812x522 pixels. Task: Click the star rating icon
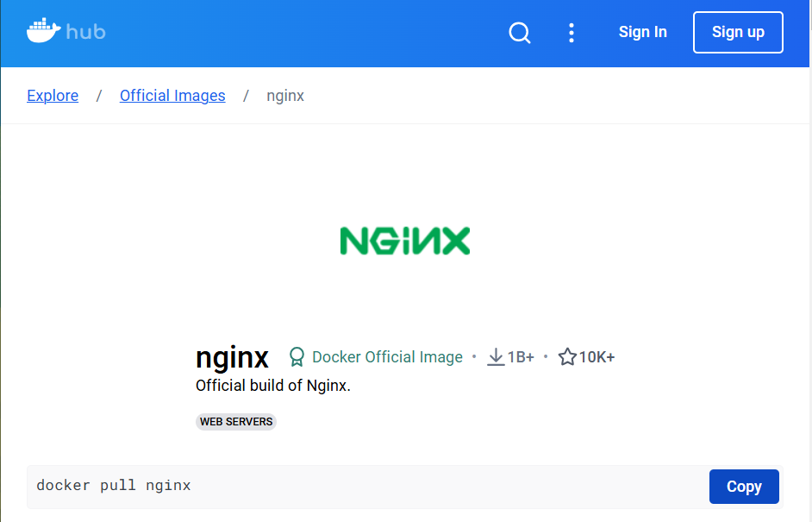pyautogui.click(x=567, y=356)
